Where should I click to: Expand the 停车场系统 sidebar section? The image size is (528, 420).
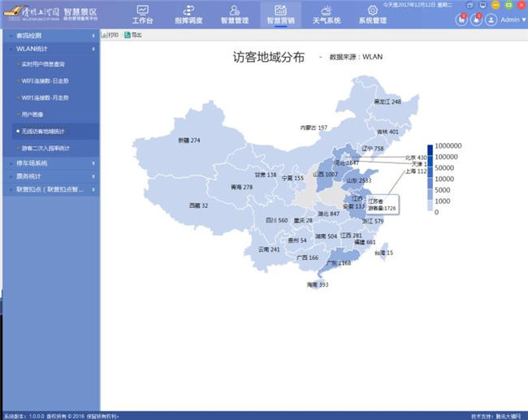tap(49, 163)
